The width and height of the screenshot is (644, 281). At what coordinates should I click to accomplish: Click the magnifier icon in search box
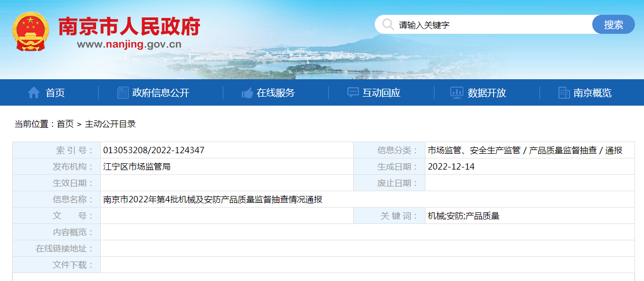pyautogui.click(x=388, y=24)
